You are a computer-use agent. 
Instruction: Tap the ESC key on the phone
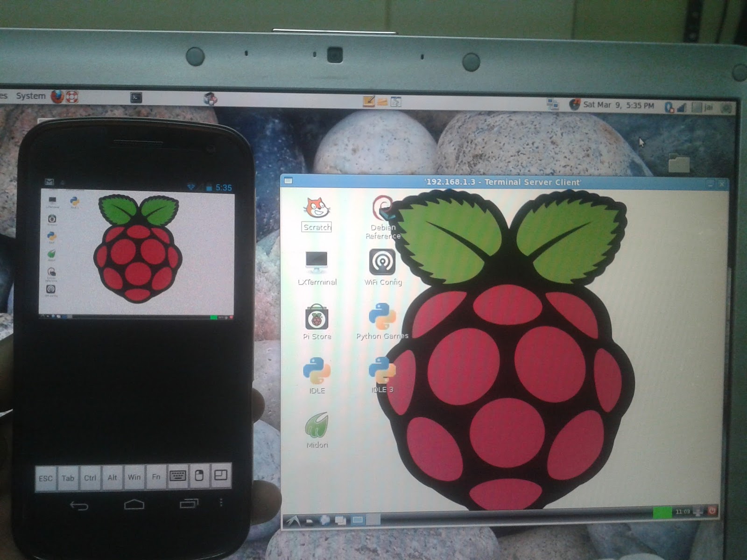click(x=46, y=478)
